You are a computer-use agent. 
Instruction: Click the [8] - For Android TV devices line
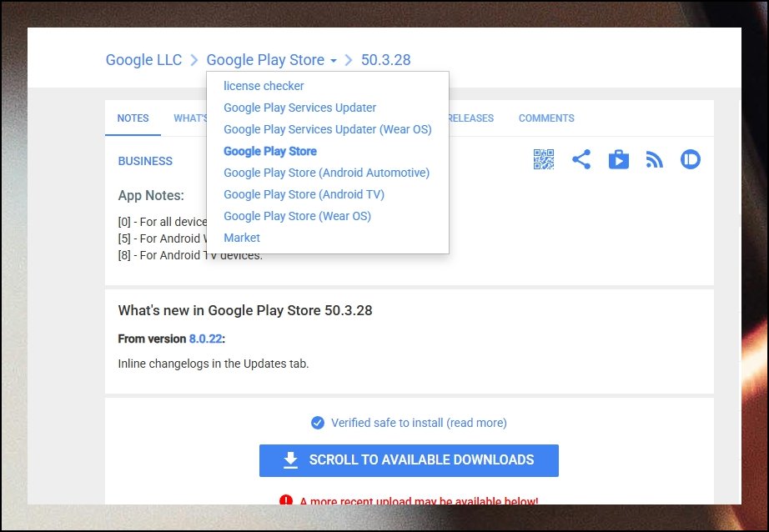pos(190,255)
